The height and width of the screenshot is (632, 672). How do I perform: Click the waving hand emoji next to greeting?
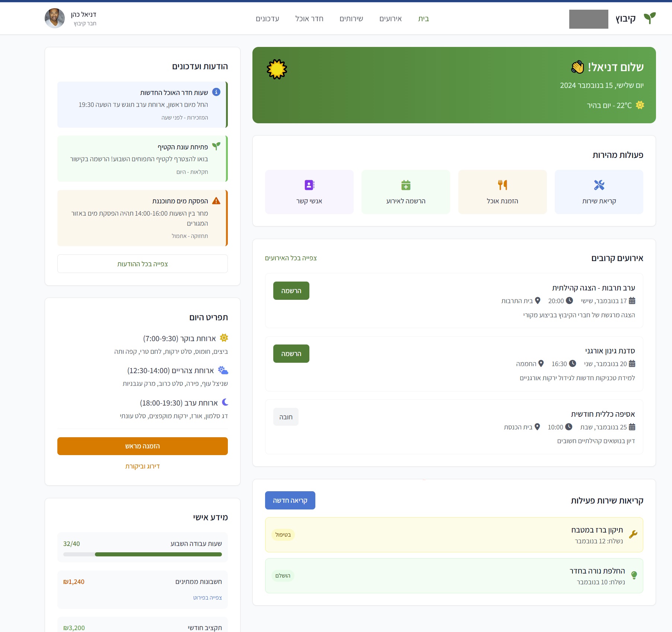pos(577,67)
